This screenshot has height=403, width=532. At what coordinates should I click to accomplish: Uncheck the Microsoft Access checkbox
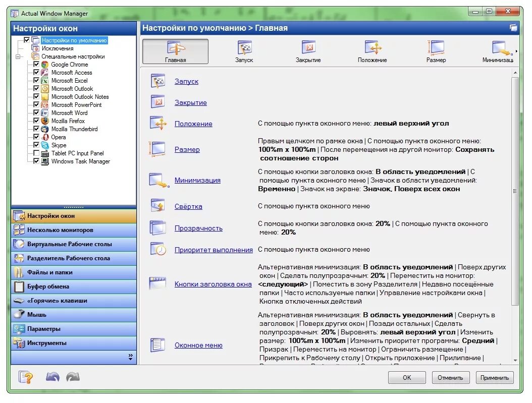[x=36, y=72]
